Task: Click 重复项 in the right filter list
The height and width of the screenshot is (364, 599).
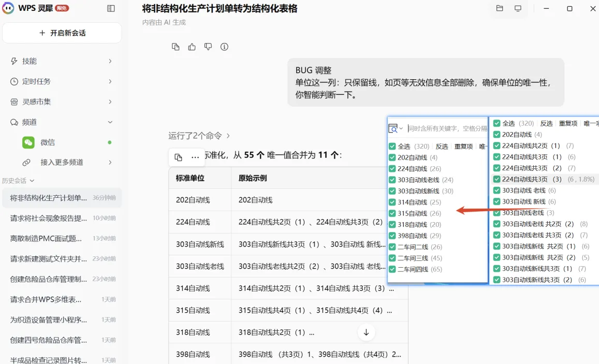Action: 568,123
